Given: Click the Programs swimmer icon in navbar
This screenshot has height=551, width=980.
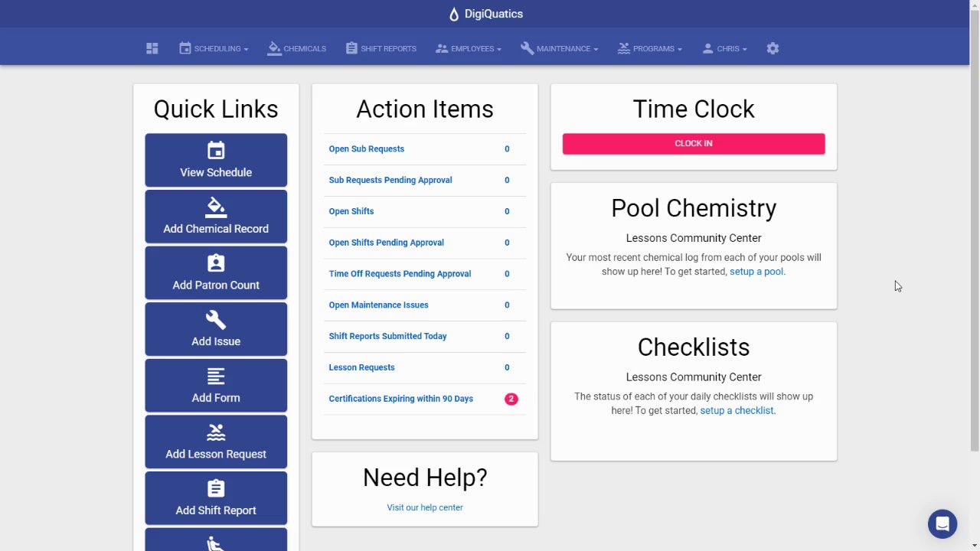Looking at the screenshot, I should pyautogui.click(x=624, y=48).
